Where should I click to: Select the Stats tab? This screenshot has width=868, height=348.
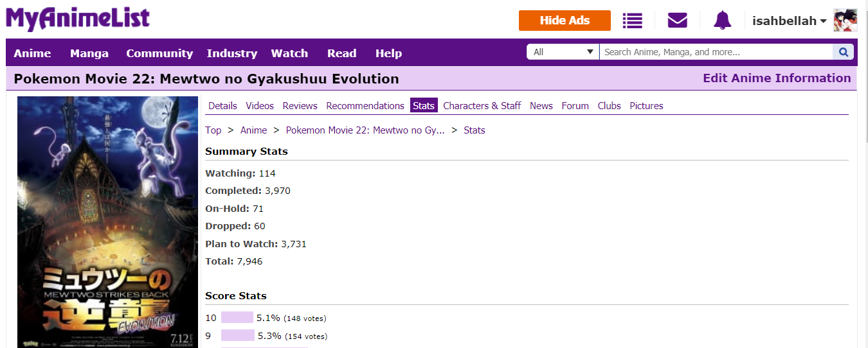pyautogui.click(x=424, y=105)
